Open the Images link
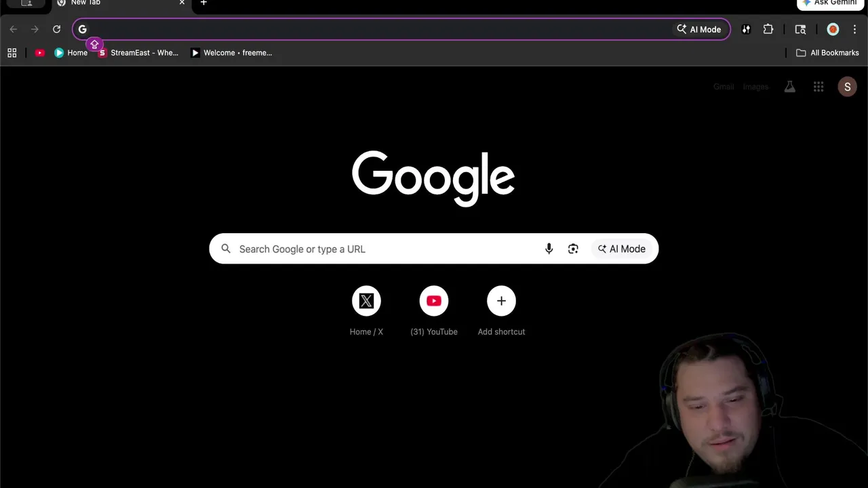The height and width of the screenshot is (488, 868). (755, 87)
